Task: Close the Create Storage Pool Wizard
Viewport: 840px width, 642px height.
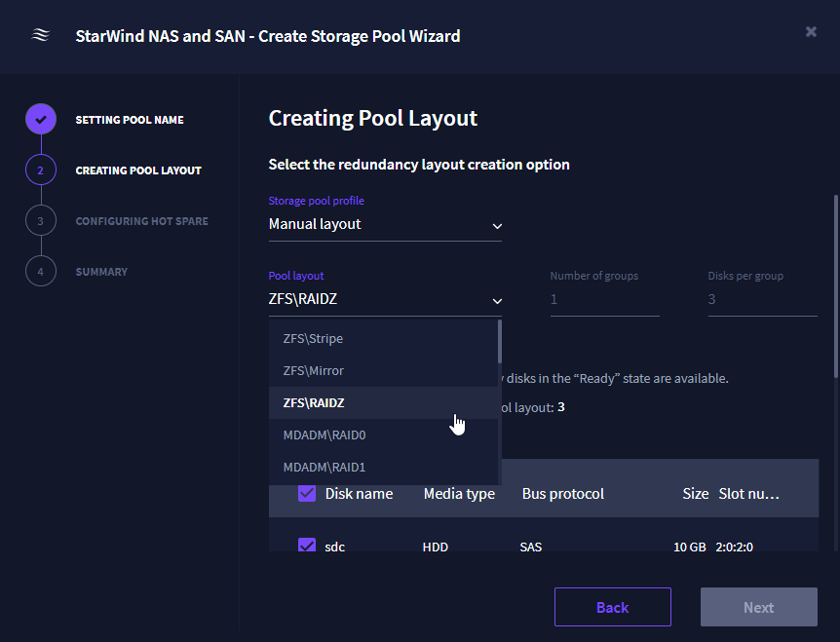Action: coord(811,31)
